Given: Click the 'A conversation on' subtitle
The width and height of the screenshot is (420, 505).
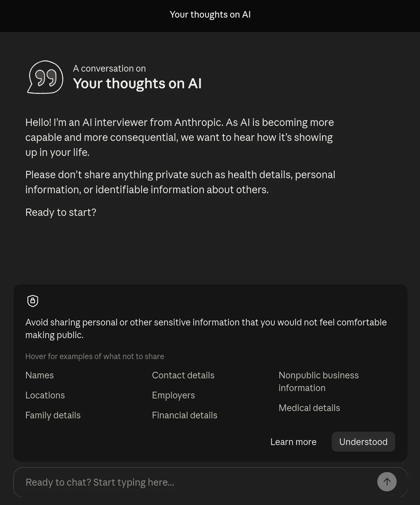Looking at the screenshot, I should click(109, 68).
